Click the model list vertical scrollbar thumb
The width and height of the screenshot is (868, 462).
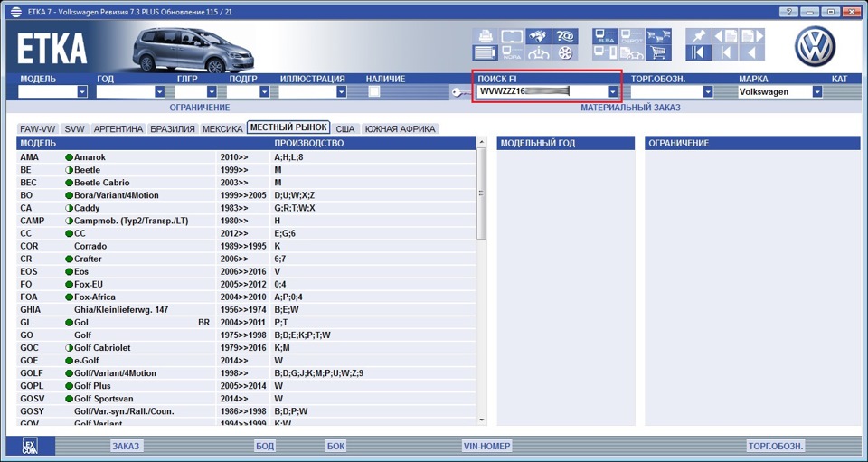(481, 193)
